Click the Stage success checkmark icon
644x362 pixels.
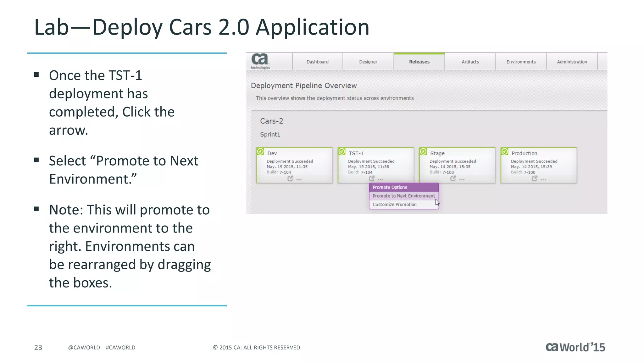(423, 151)
